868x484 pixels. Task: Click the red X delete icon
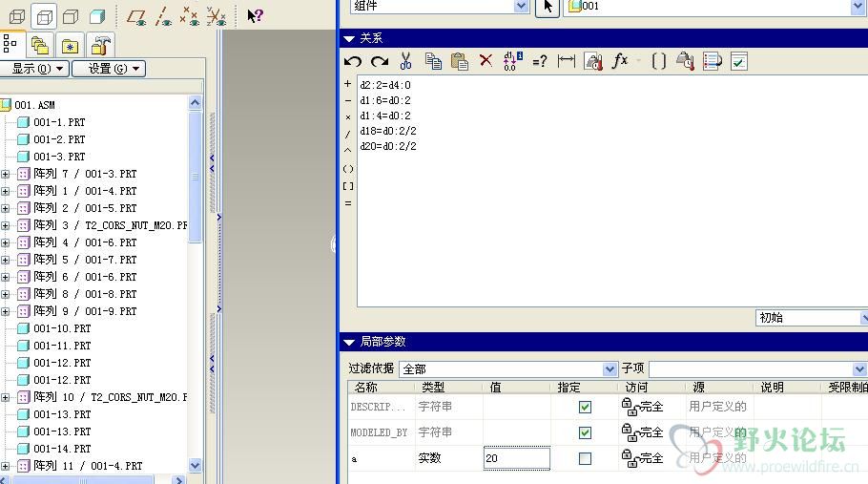486,60
